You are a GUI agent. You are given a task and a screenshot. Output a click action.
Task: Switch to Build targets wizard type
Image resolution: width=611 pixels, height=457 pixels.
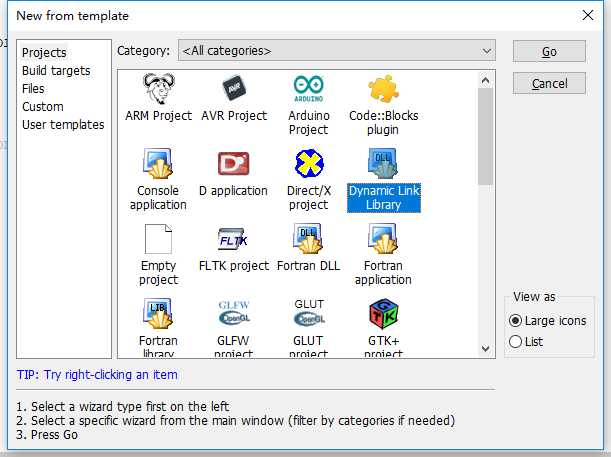point(56,71)
